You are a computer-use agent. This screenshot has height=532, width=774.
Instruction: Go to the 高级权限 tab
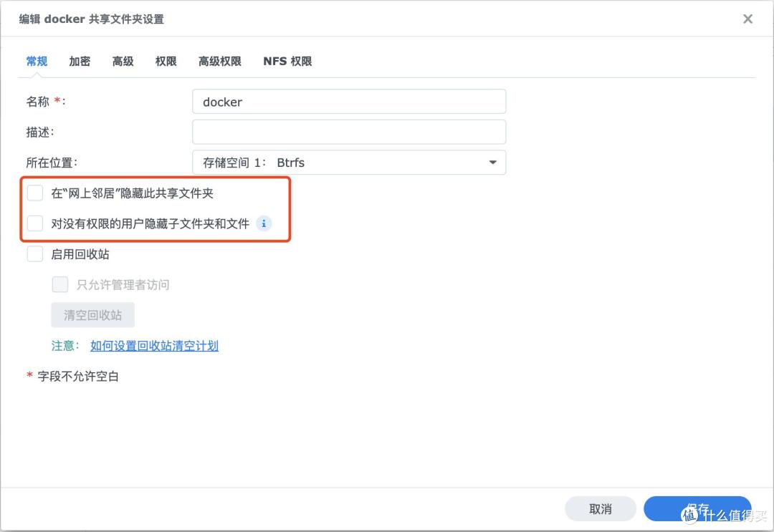(220, 61)
